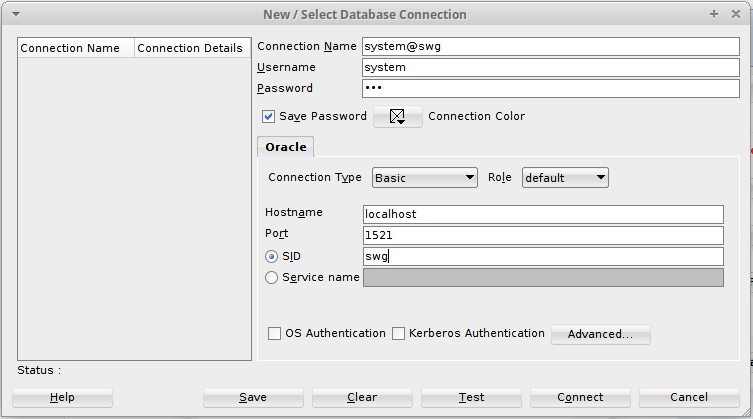Enable Kerberos Authentication checkbox
Viewport: 753px width, 419px height.
[x=399, y=333]
